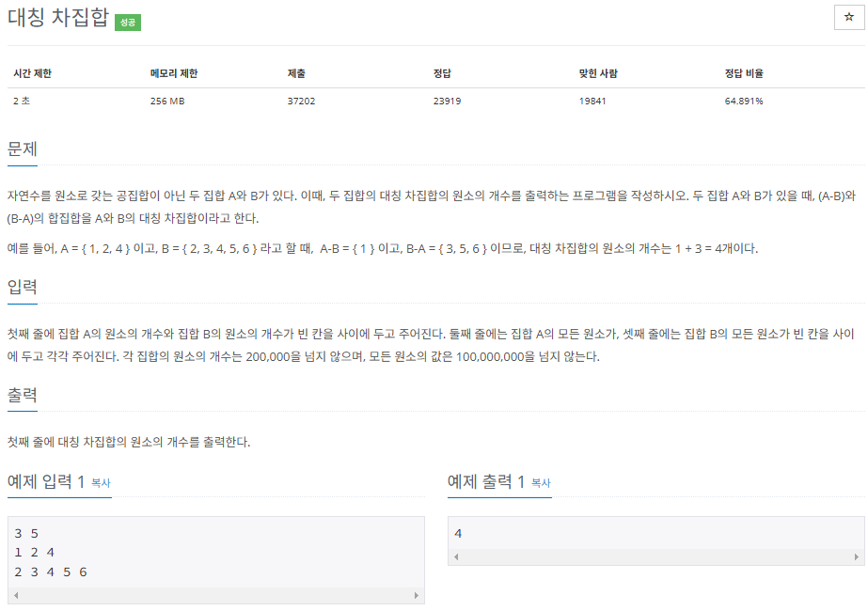This screenshot has width=868, height=611.
Task: Click the 정답 column header
Action: [442, 73]
